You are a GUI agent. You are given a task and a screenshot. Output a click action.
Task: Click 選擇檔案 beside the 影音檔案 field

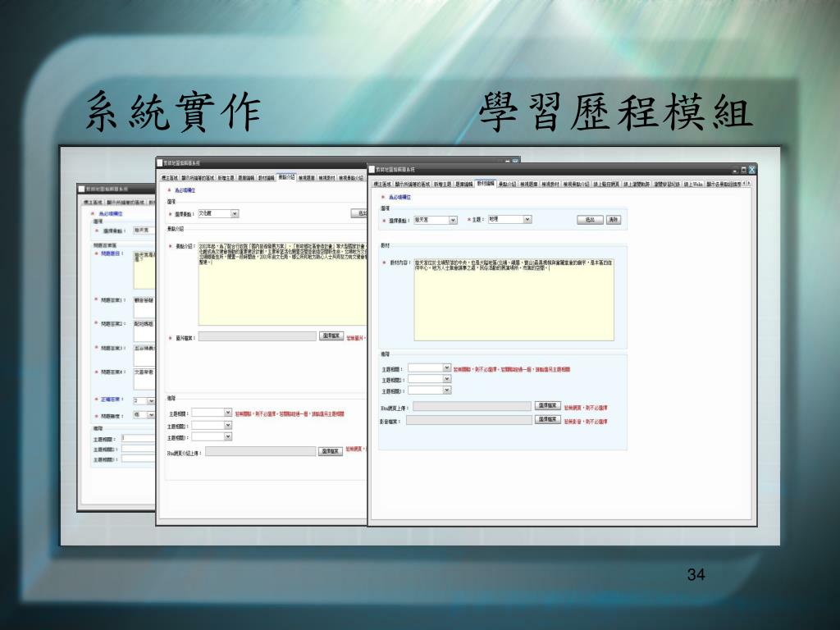click(x=547, y=419)
